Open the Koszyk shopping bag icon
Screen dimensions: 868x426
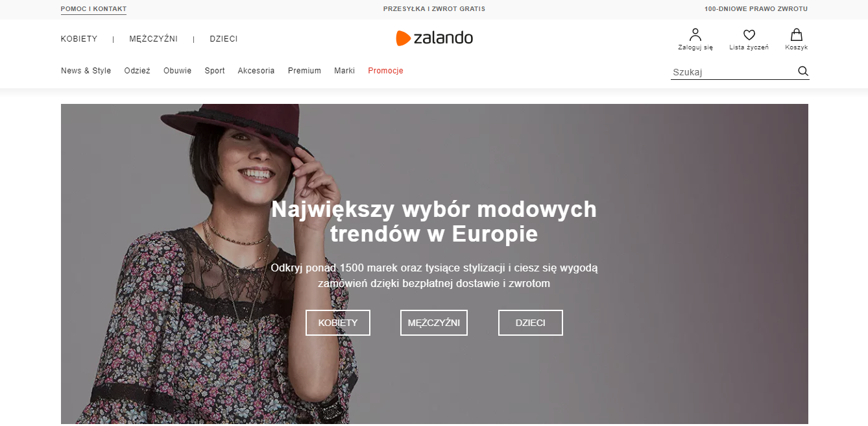pyautogui.click(x=796, y=34)
